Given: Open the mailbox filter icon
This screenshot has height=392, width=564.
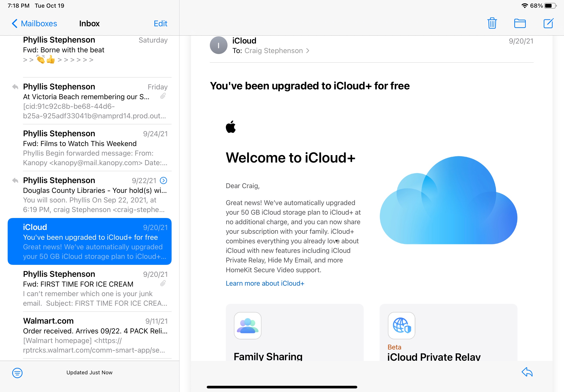Looking at the screenshot, I should tap(17, 373).
